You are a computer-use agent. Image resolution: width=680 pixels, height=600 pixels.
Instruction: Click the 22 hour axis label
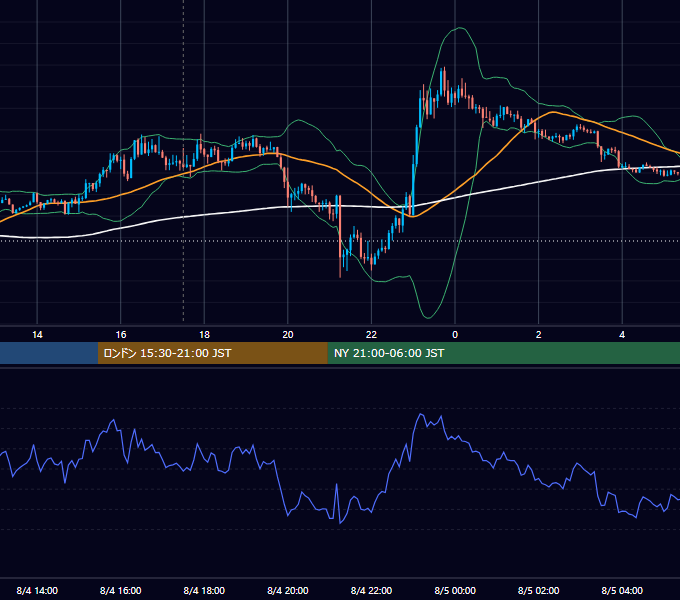[x=371, y=335]
